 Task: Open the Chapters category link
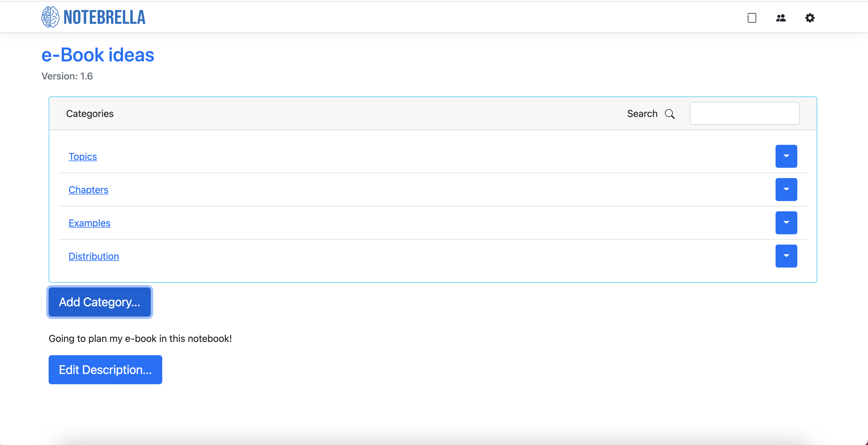(x=88, y=190)
